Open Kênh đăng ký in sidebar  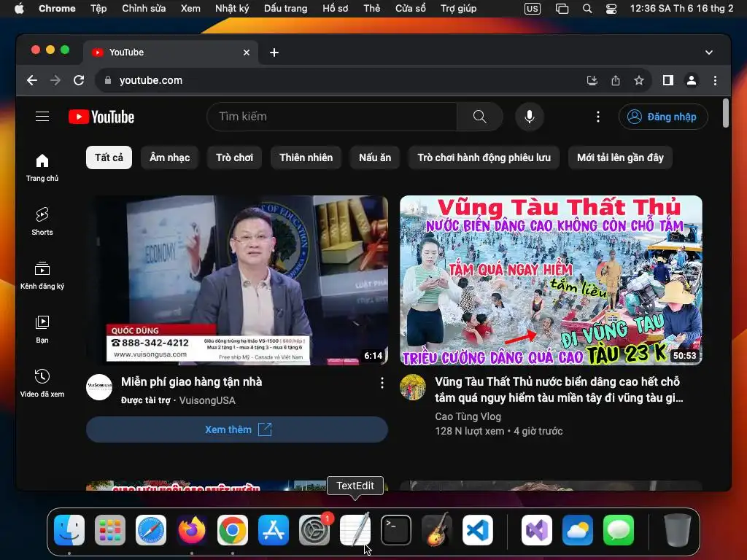click(42, 275)
